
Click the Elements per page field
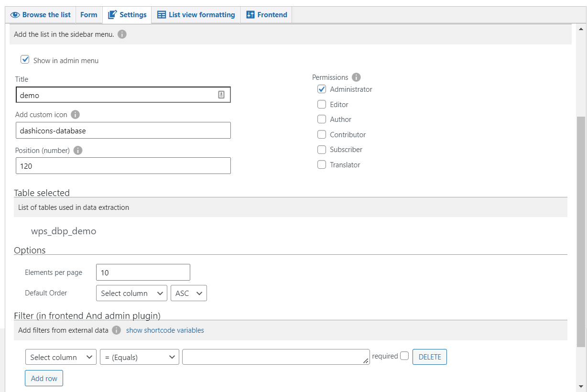point(143,272)
